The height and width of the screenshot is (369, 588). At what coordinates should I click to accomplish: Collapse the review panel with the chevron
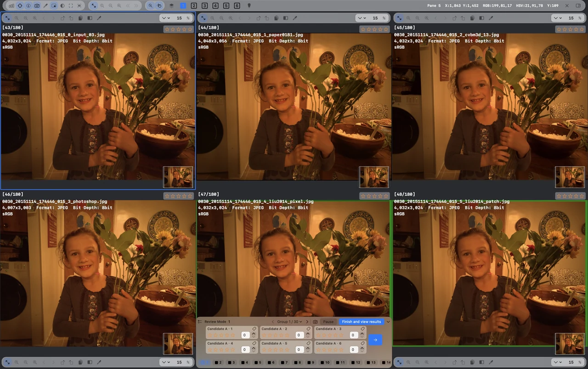[388, 322]
